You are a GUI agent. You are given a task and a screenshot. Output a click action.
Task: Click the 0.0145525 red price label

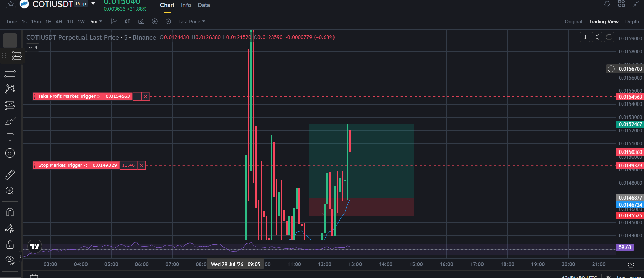[630, 216]
